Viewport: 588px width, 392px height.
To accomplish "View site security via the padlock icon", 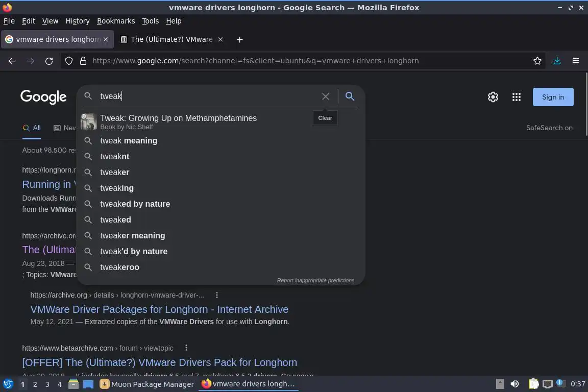I will tap(83, 61).
